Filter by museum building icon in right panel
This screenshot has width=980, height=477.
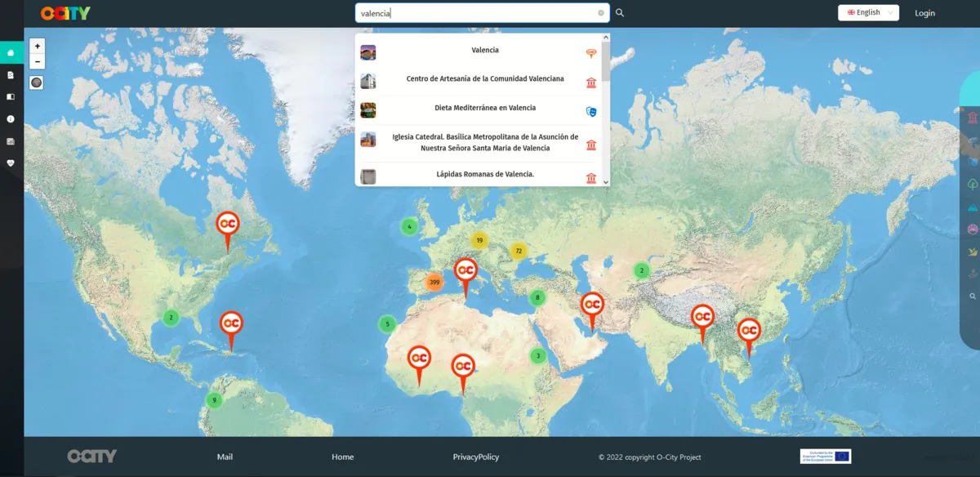973,119
